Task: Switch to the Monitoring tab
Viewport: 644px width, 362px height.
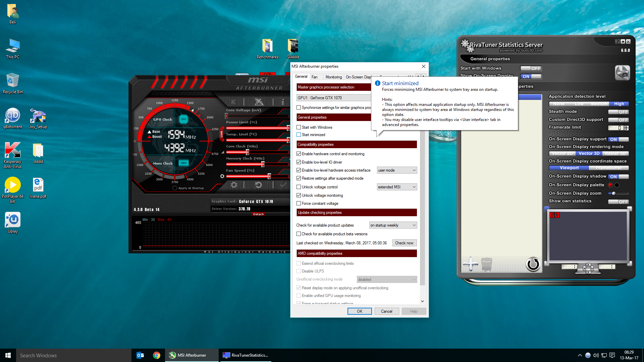Action: 334,77
